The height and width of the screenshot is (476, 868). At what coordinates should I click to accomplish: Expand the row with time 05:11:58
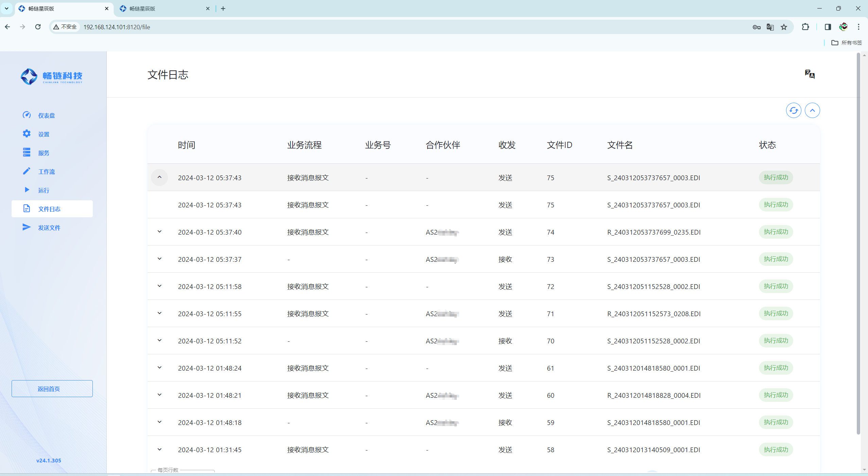point(159,286)
